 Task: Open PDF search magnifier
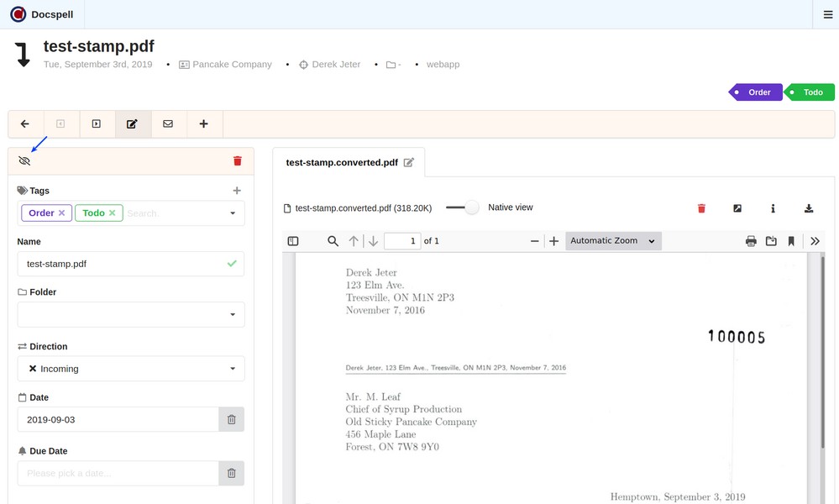[x=333, y=241]
